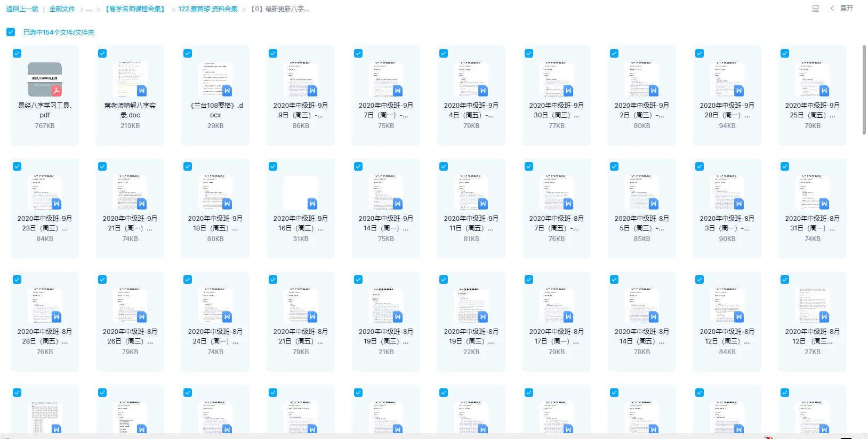Click the 767KB size label
Image resolution: width=868 pixels, height=439 pixels.
point(45,126)
